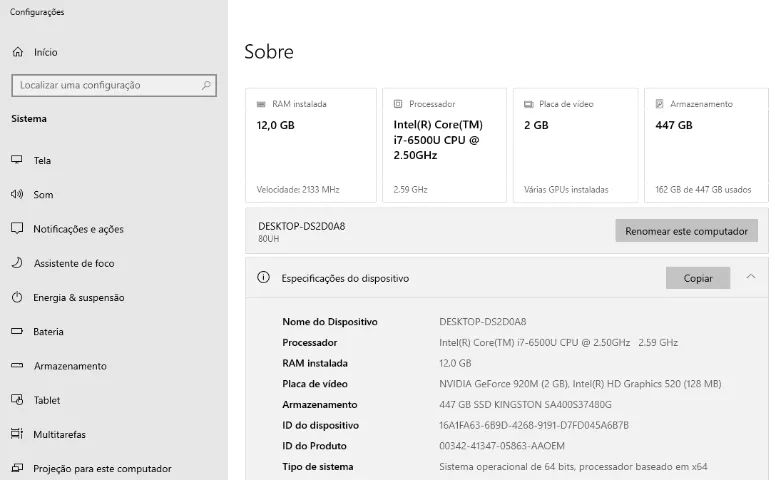The width and height of the screenshot is (775, 480).
Task: Click the search magnifier icon
Action: tap(206, 86)
